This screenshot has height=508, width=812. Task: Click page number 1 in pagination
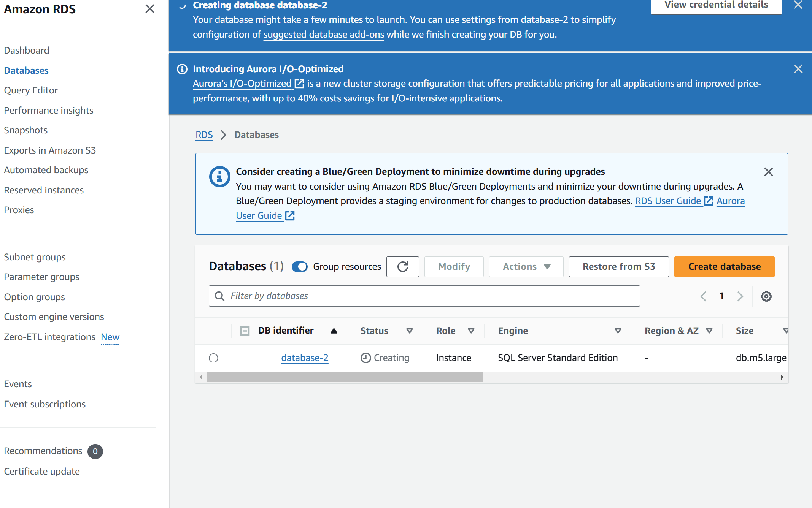(721, 296)
